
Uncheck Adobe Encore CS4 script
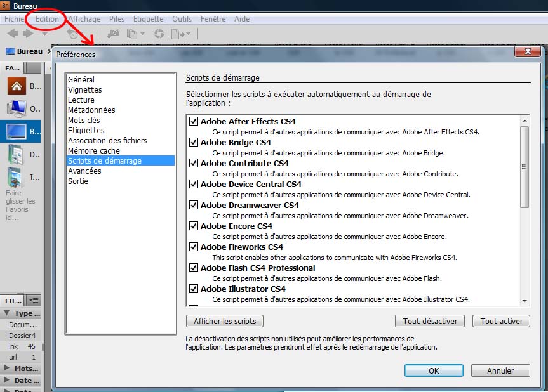(x=194, y=226)
